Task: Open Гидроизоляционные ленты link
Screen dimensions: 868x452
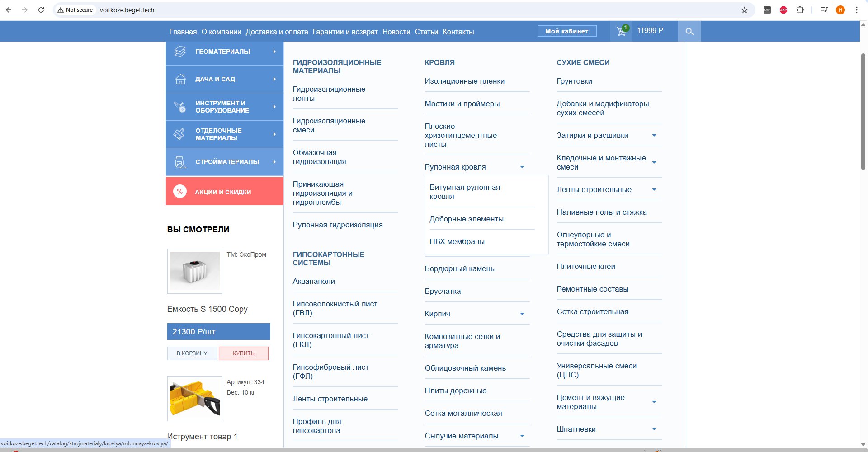Action: 329,94
